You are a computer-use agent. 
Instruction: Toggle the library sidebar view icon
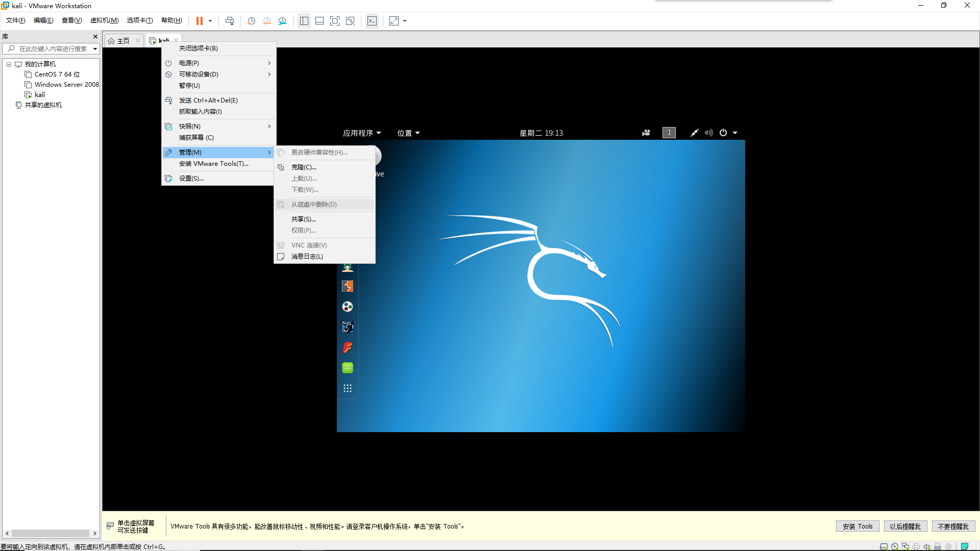tap(304, 21)
